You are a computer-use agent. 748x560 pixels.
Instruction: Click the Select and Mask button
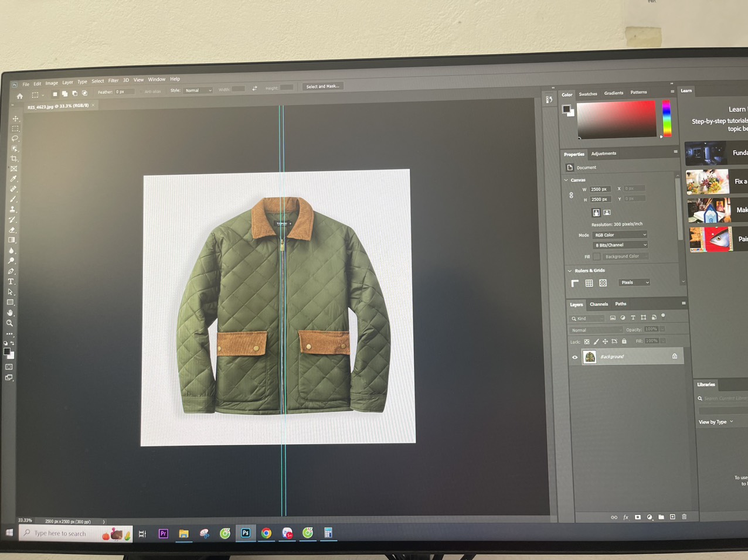[322, 87]
